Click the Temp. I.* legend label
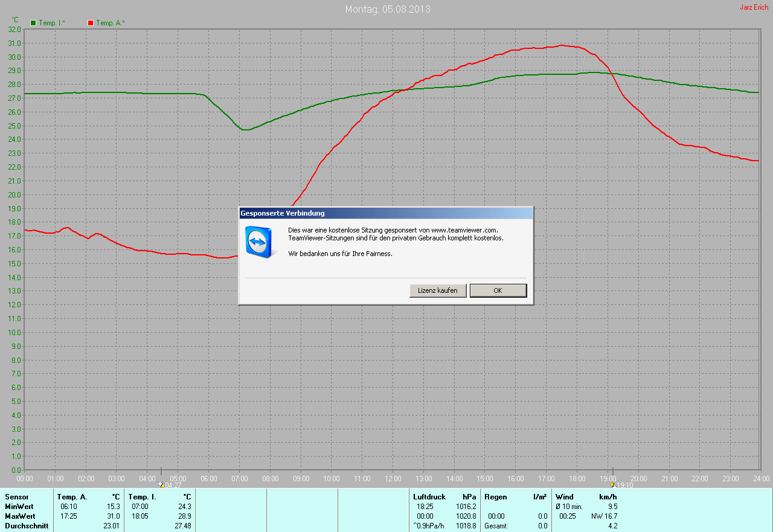This screenshot has width=773, height=532. 52,23
